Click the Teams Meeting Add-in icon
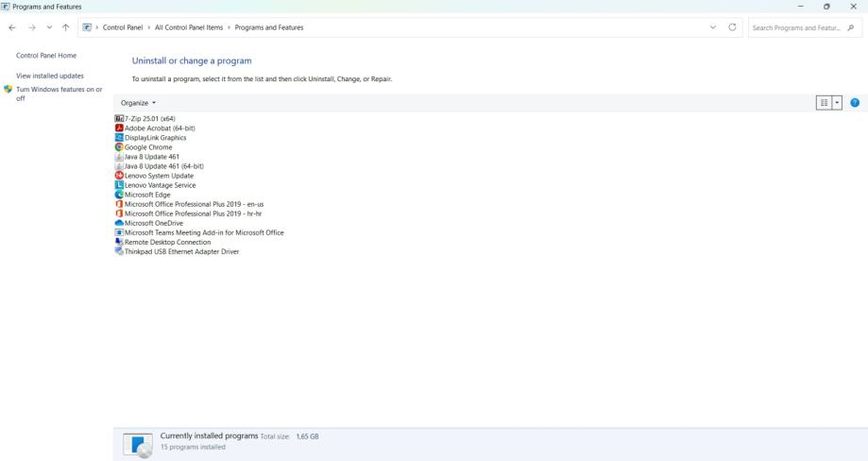This screenshot has height=461, width=868. click(118, 232)
